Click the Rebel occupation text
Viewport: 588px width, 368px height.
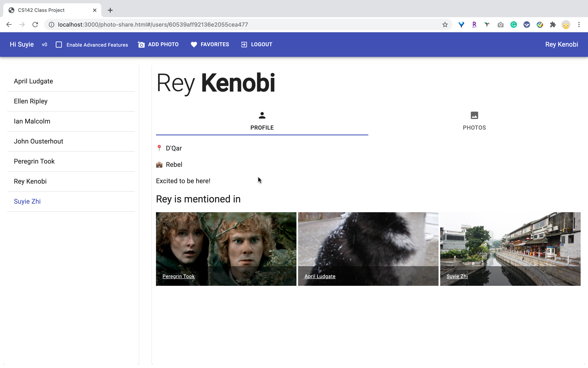[174, 165]
